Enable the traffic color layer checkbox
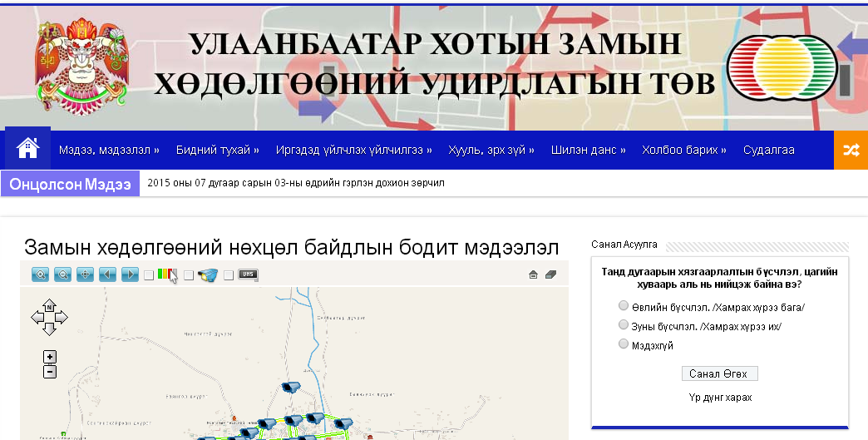This screenshot has width=868, height=440. point(149,275)
